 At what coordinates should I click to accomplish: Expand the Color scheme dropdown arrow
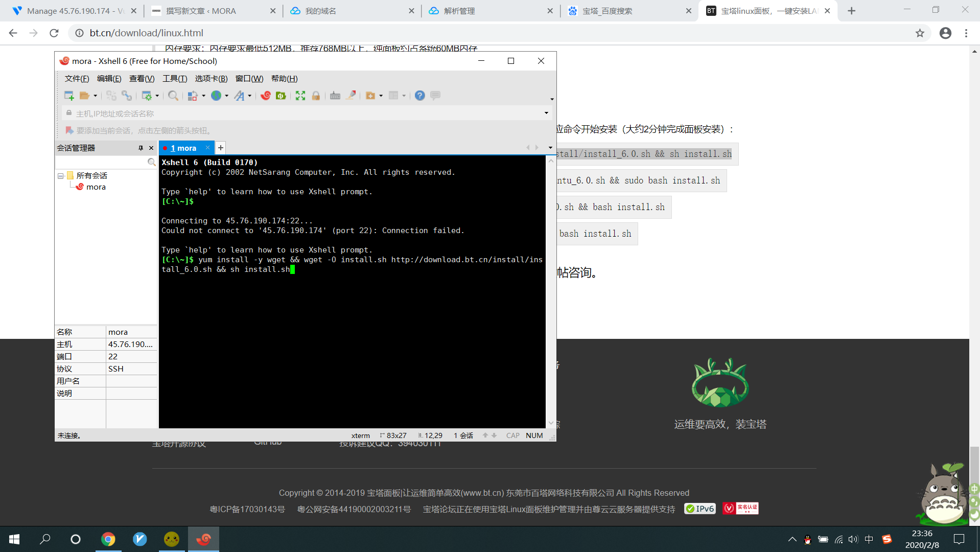tap(203, 96)
